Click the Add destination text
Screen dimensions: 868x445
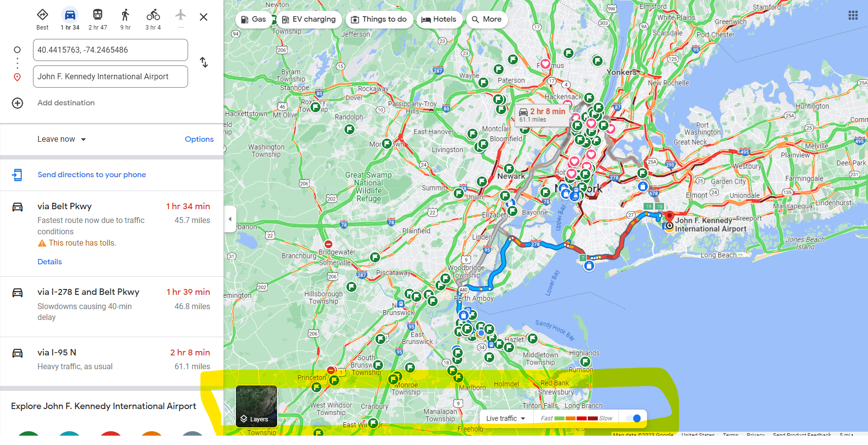point(66,103)
